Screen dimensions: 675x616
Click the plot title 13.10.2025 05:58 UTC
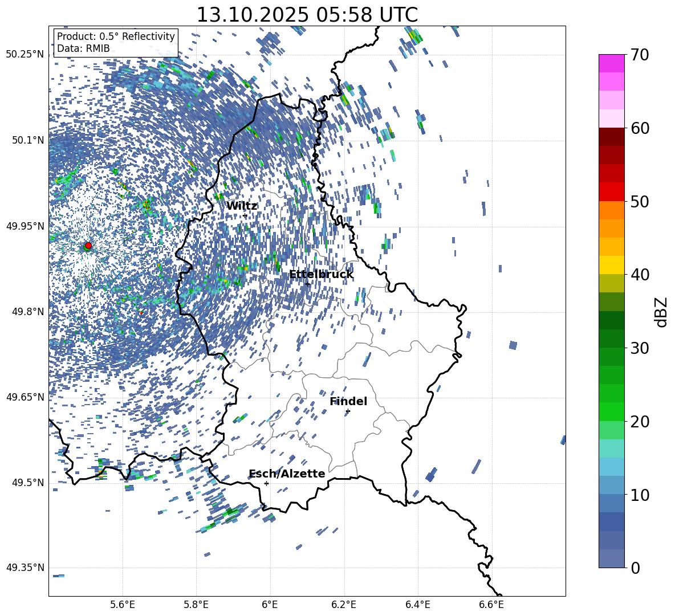click(x=307, y=15)
